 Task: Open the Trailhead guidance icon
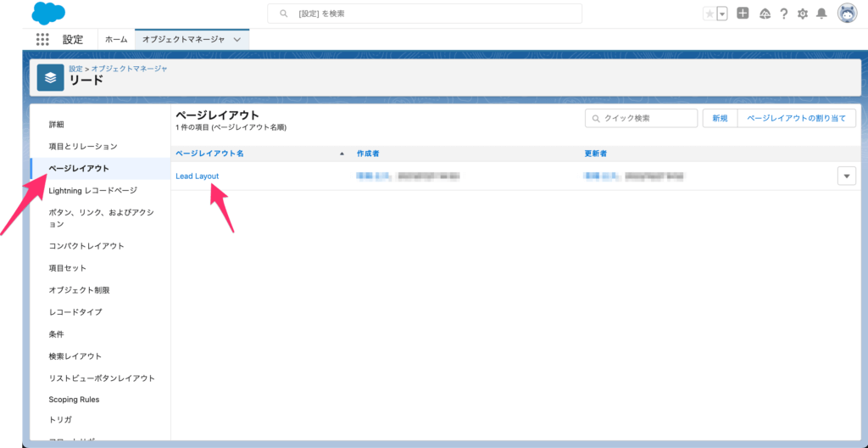pos(765,14)
